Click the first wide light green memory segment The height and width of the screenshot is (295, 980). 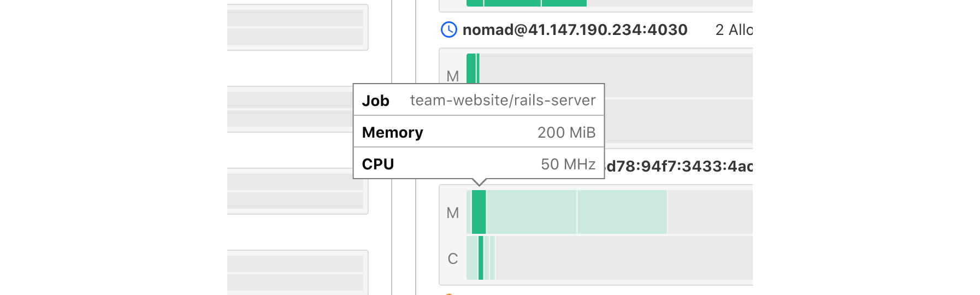point(531,212)
